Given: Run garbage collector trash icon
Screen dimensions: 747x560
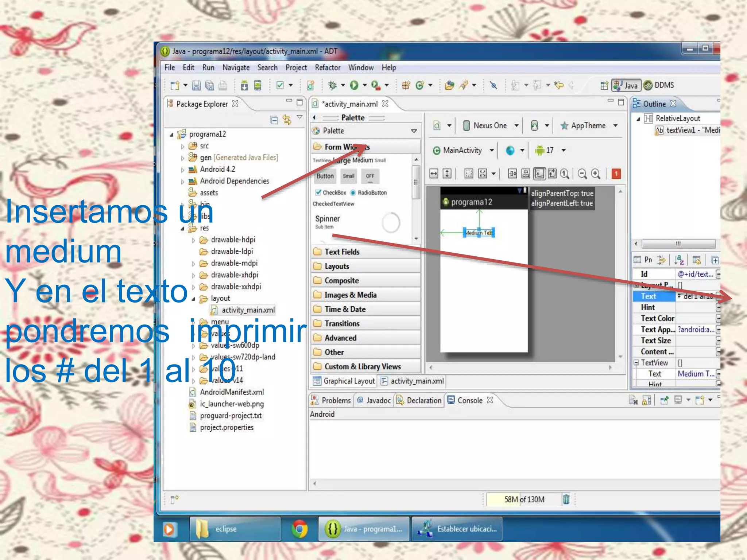Looking at the screenshot, I should click(566, 499).
